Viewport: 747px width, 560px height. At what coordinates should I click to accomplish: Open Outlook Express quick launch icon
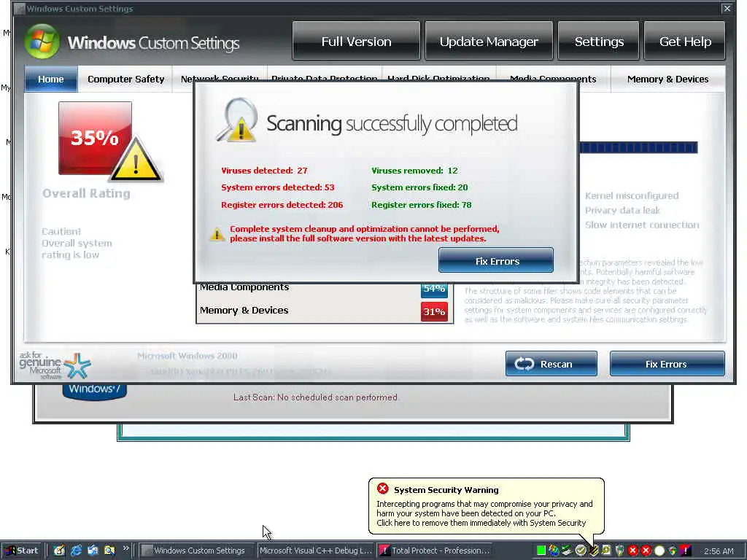pos(93,551)
